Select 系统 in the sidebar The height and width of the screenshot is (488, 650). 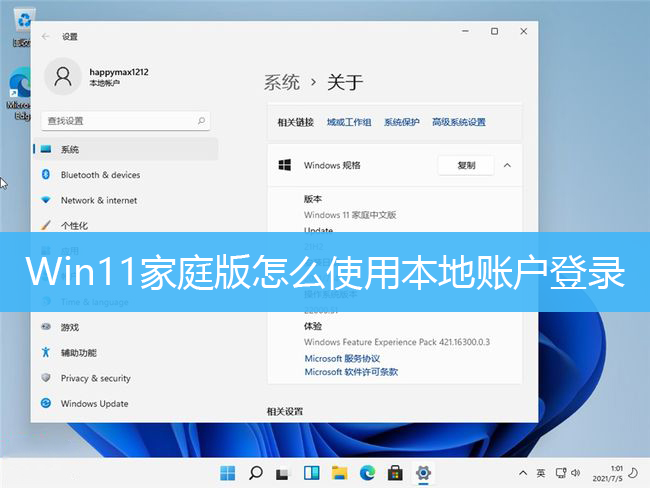click(70, 149)
